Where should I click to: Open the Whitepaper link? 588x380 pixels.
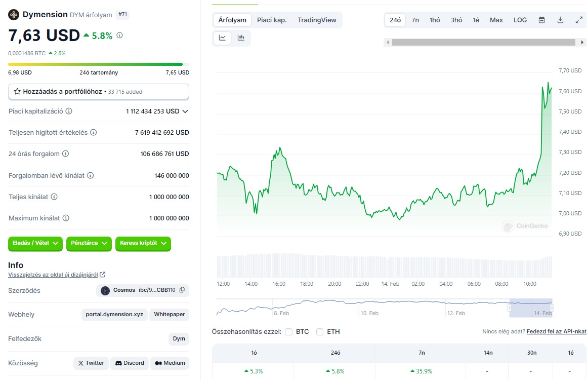point(170,314)
